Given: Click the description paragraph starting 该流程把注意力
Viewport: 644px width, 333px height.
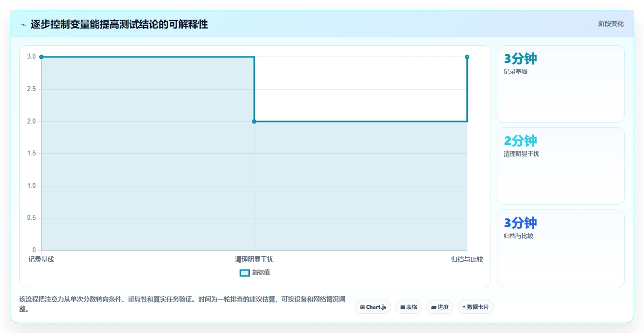Looking at the screenshot, I should pyautogui.click(x=182, y=304).
